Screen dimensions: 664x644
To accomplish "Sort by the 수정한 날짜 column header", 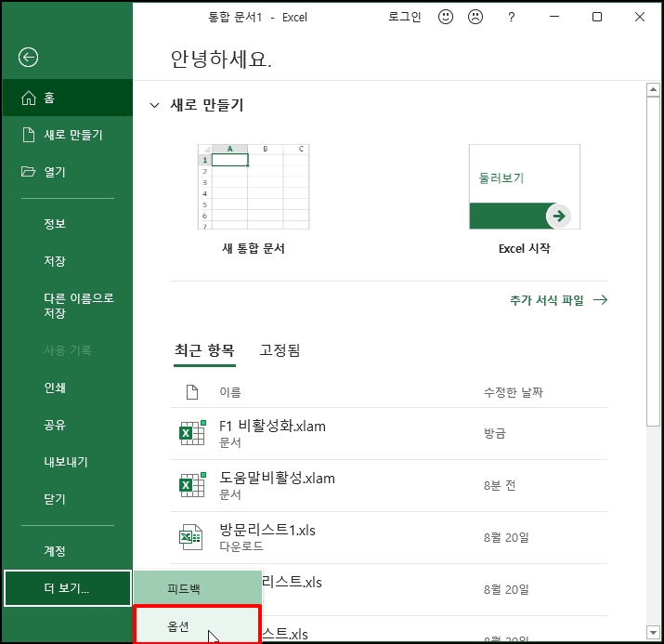I will [514, 392].
